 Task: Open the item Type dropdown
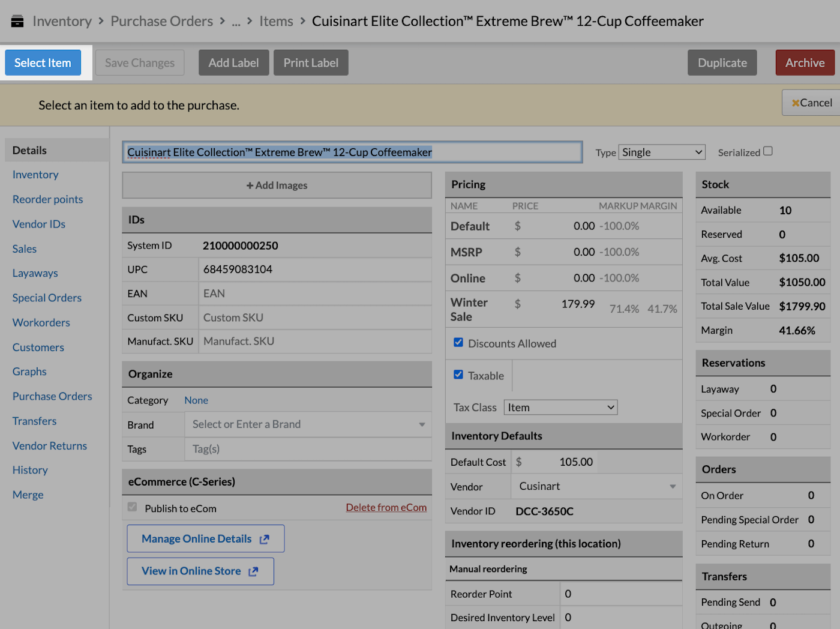click(x=661, y=152)
